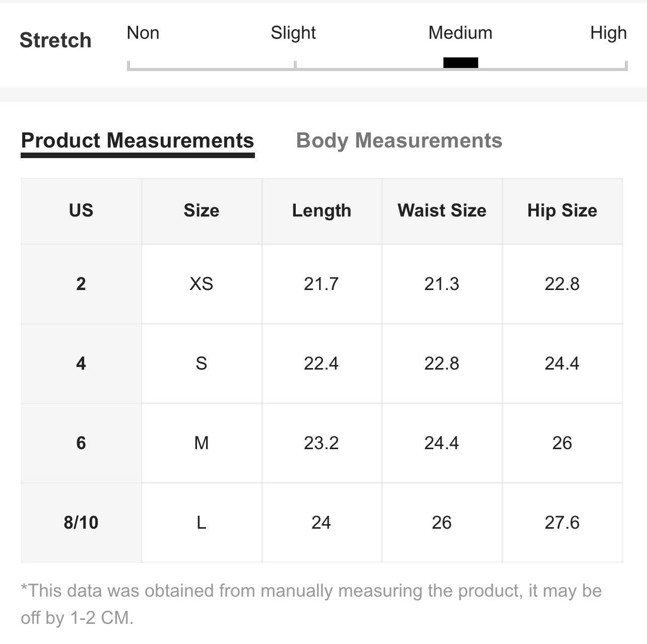This screenshot has height=644, width=647.
Task: Click the High stretch label
Action: pyautogui.click(x=609, y=33)
